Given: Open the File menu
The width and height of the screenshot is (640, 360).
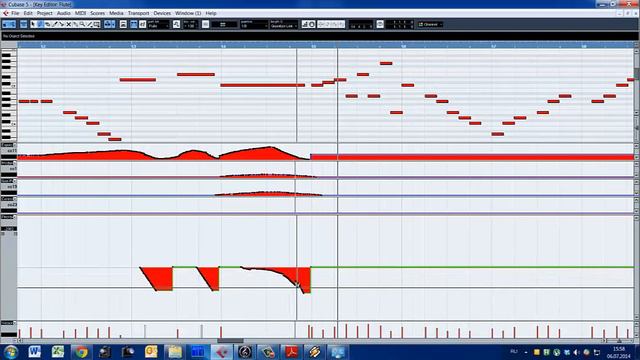Looking at the screenshot, I should [x=15, y=13].
